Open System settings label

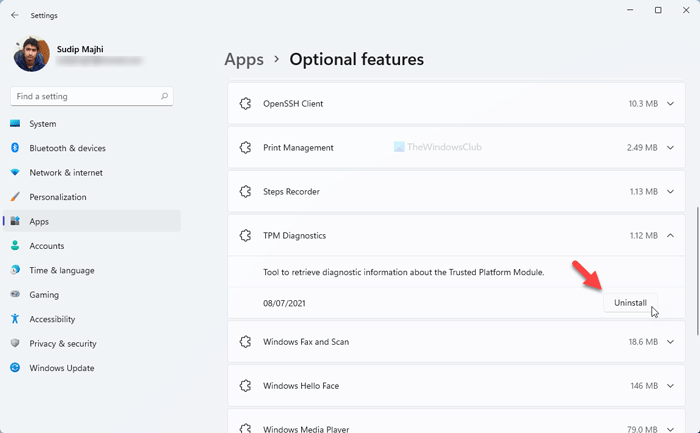coord(43,124)
